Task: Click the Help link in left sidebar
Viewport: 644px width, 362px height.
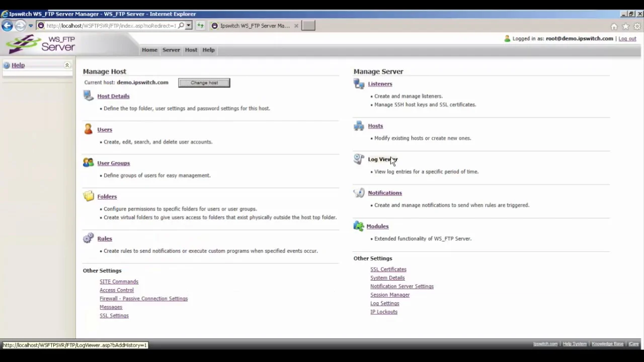Action: (18, 65)
